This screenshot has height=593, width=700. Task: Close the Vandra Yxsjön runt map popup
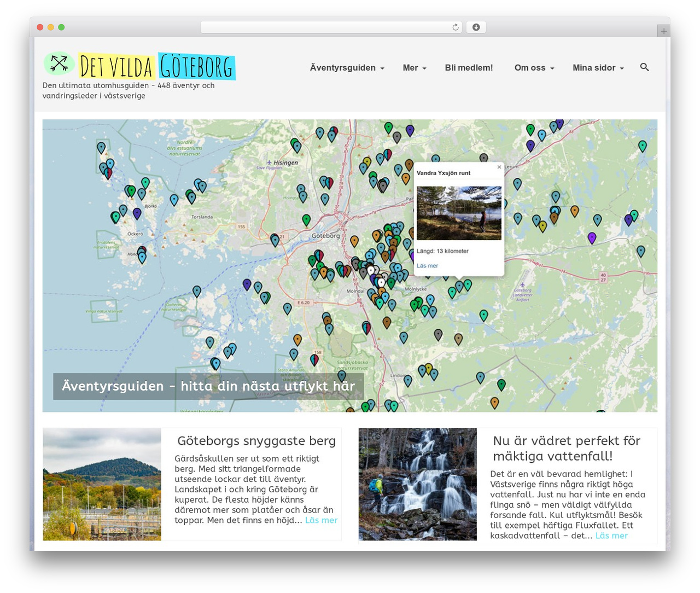click(x=499, y=167)
